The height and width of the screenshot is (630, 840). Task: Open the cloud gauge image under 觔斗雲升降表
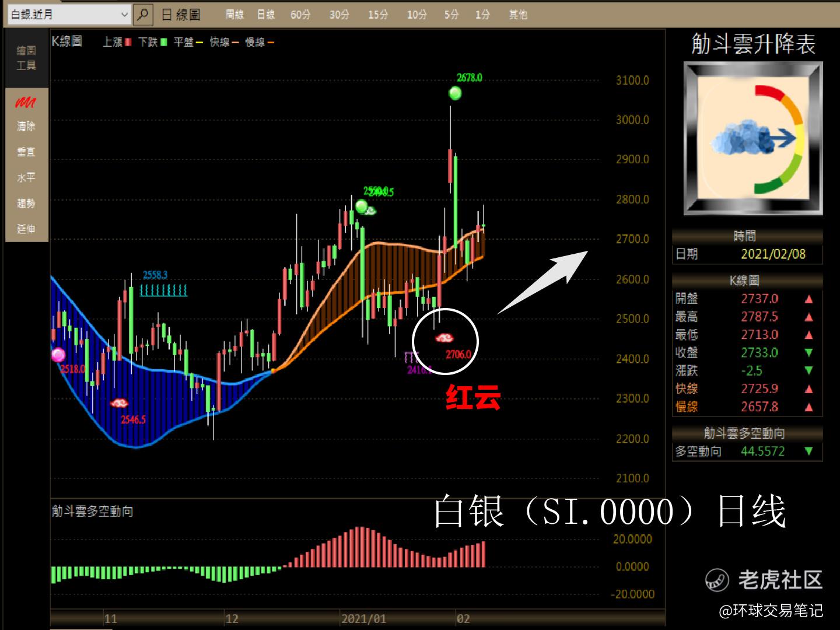coord(753,139)
